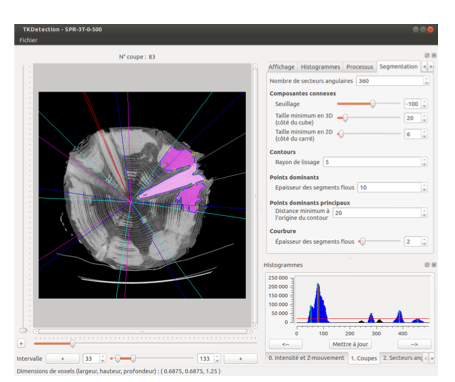
Task: Click horizontal scrollbar under image viewer
Action: (143, 331)
